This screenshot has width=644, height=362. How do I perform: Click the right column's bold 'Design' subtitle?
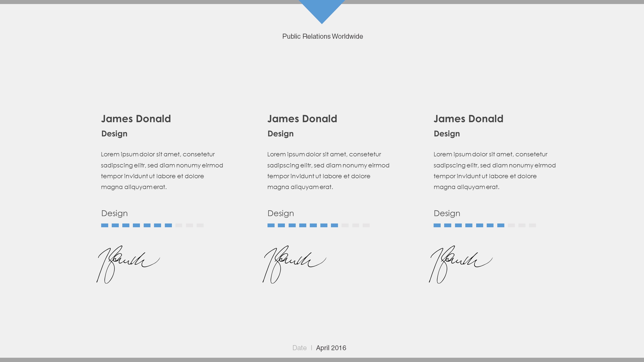pos(447,134)
